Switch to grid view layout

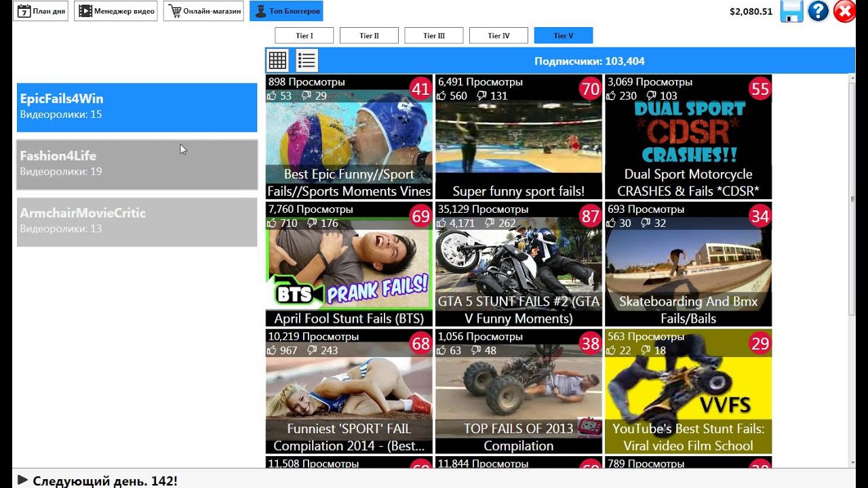point(277,60)
